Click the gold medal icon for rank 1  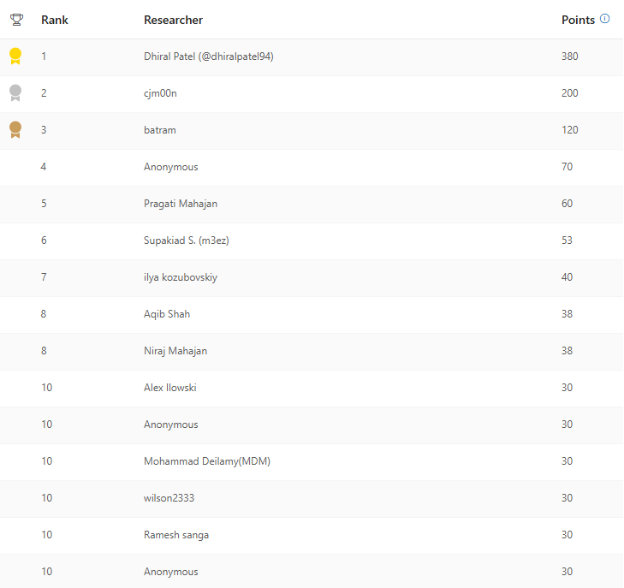[15, 56]
